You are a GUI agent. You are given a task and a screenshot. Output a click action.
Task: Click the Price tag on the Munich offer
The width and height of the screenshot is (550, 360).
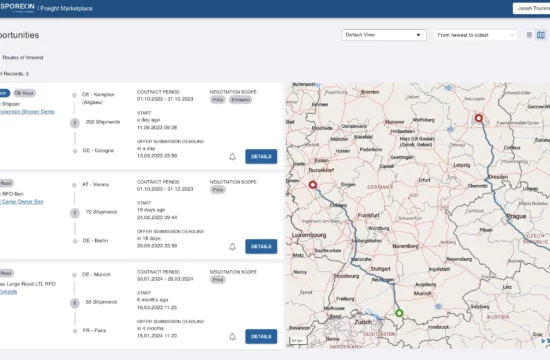[218, 280]
